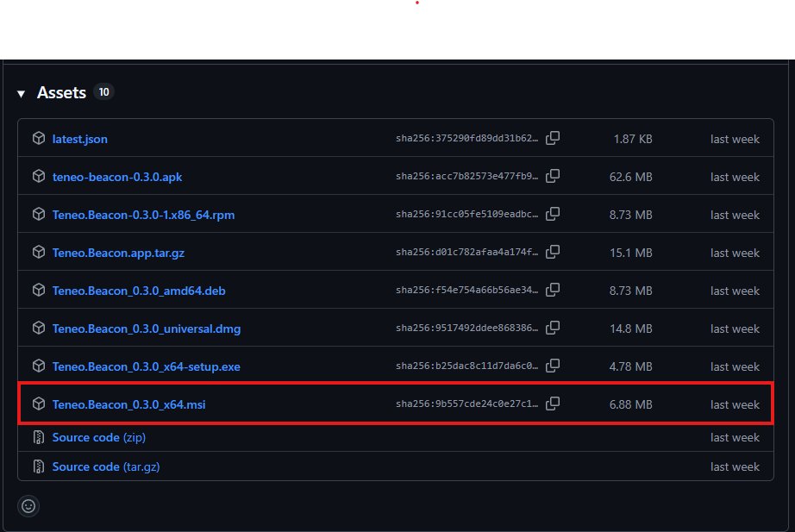Screen dimensions: 795x532
Task: Click the Assets heading
Action: 61,93
